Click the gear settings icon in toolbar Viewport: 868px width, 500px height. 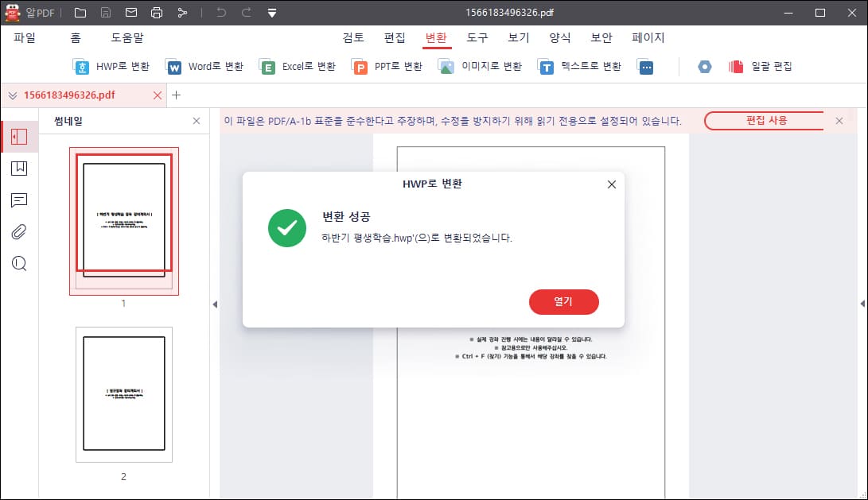705,67
